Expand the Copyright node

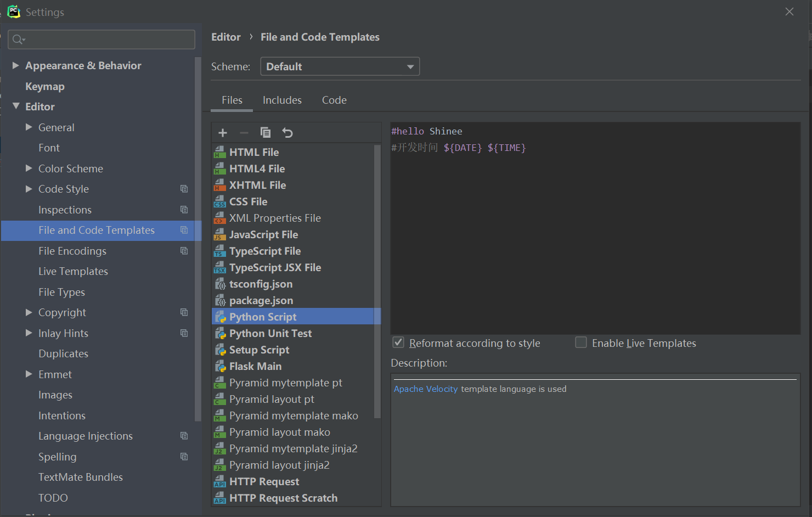tap(29, 312)
